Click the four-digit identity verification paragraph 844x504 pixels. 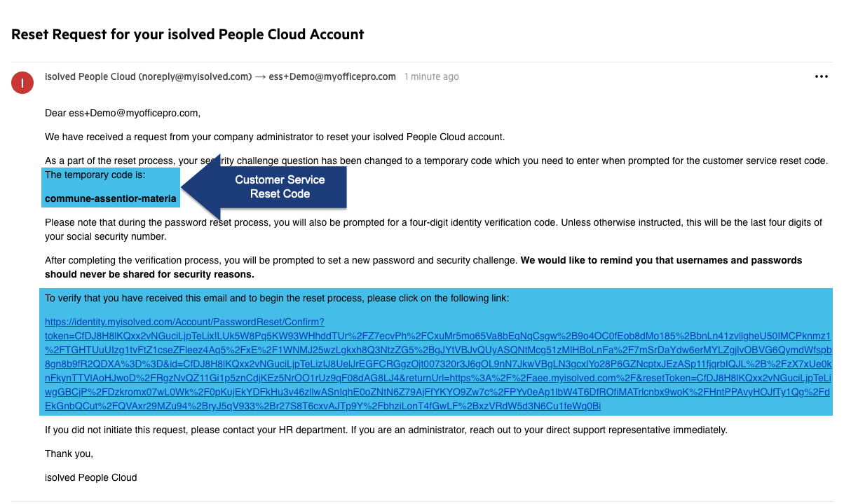[x=433, y=229]
